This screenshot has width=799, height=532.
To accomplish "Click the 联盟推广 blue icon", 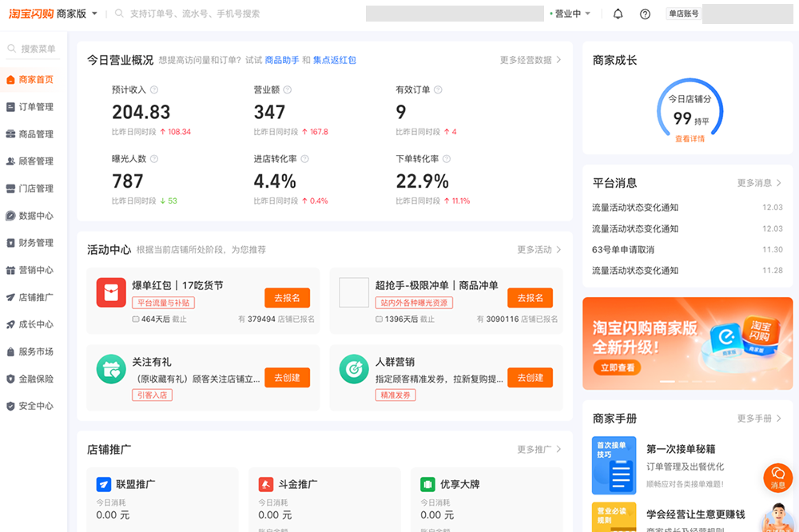I will (x=103, y=484).
